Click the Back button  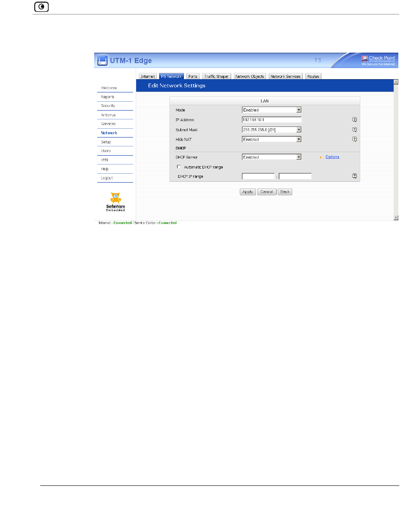point(285,192)
